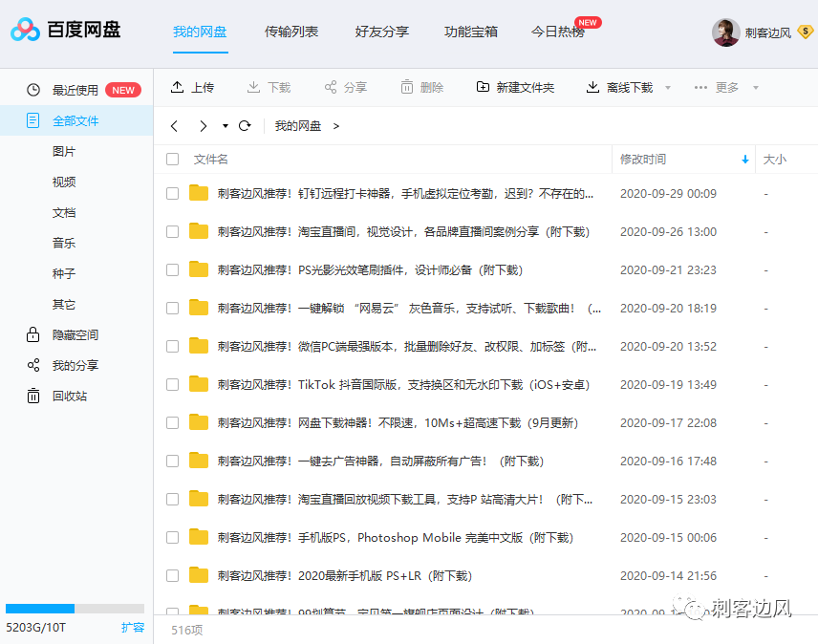
Task: Click the 下载 download icon
Action: (253, 87)
